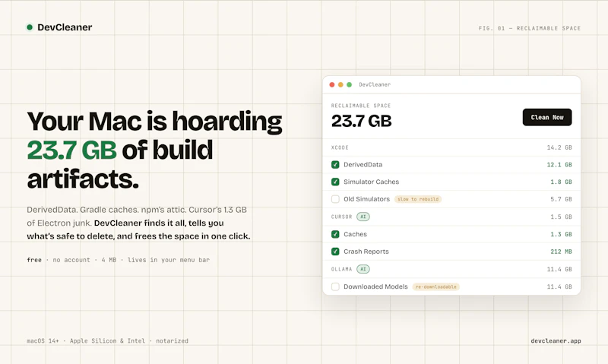Click the 'macOS 14+' footer text
Viewport: 608px width, 364px height.
(x=43, y=340)
